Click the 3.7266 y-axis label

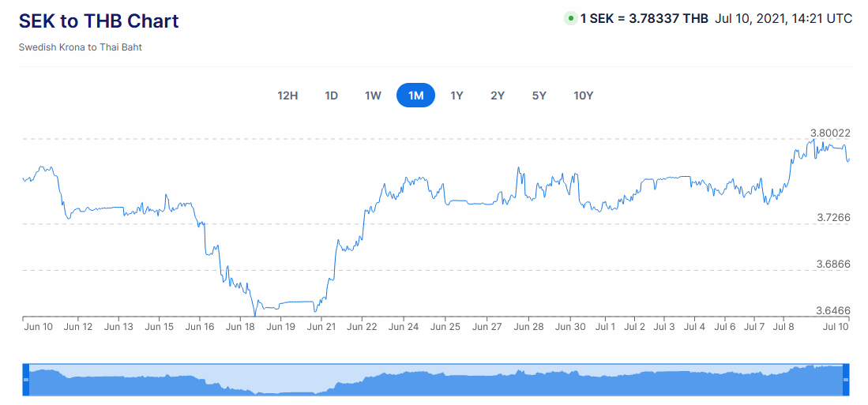pyautogui.click(x=833, y=217)
